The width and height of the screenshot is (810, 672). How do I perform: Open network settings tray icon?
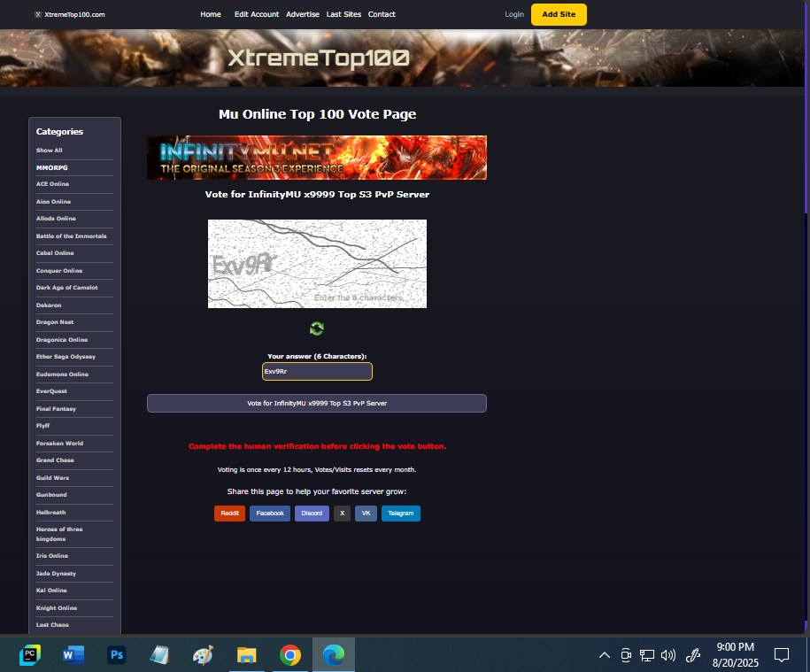coord(647,655)
